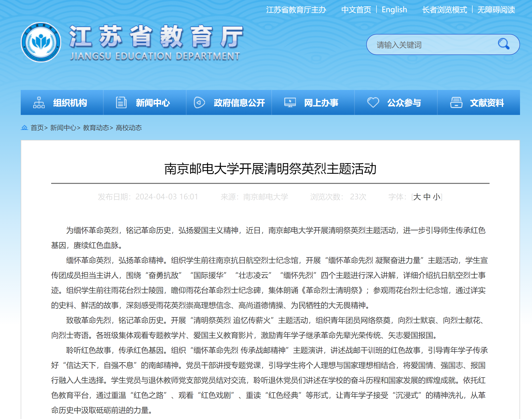Click the play-arrow icon beside 政府信息公开

click(199, 102)
